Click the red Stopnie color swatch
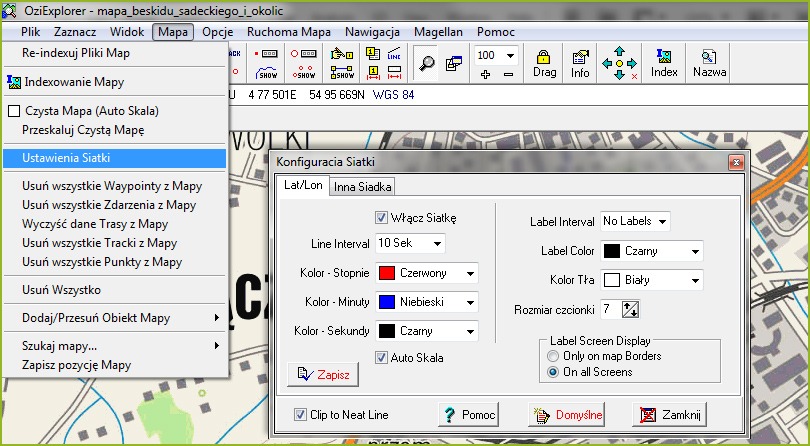Viewport: 810px width, 446px height. pos(386,273)
